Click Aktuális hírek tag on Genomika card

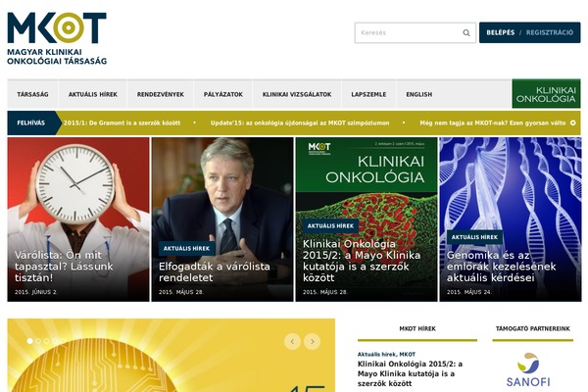[x=474, y=237]
